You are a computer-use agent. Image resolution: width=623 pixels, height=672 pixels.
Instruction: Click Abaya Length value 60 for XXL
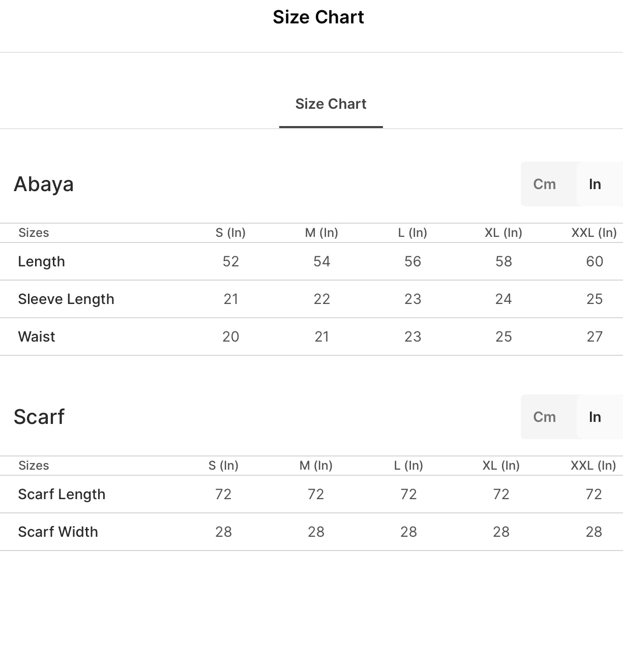(x=595, y=261)
